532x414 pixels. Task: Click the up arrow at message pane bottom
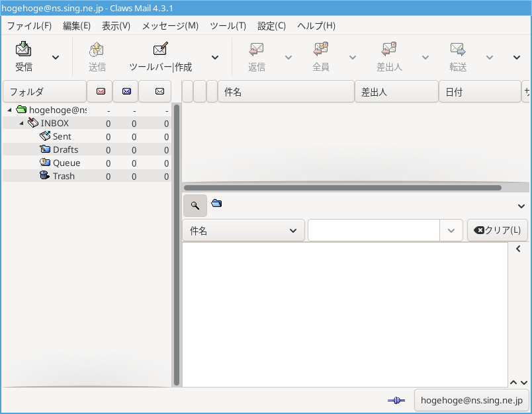coord(513,382)
